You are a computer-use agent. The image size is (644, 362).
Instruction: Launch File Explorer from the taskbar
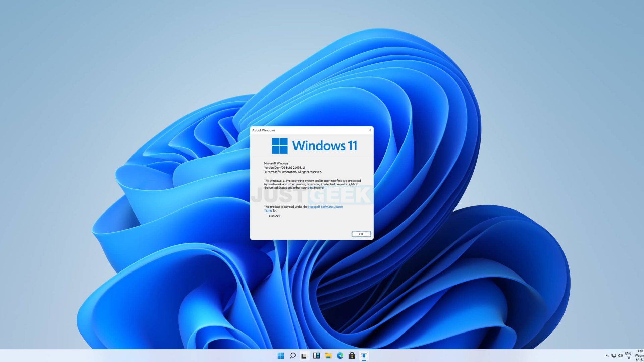click(328, 356)
